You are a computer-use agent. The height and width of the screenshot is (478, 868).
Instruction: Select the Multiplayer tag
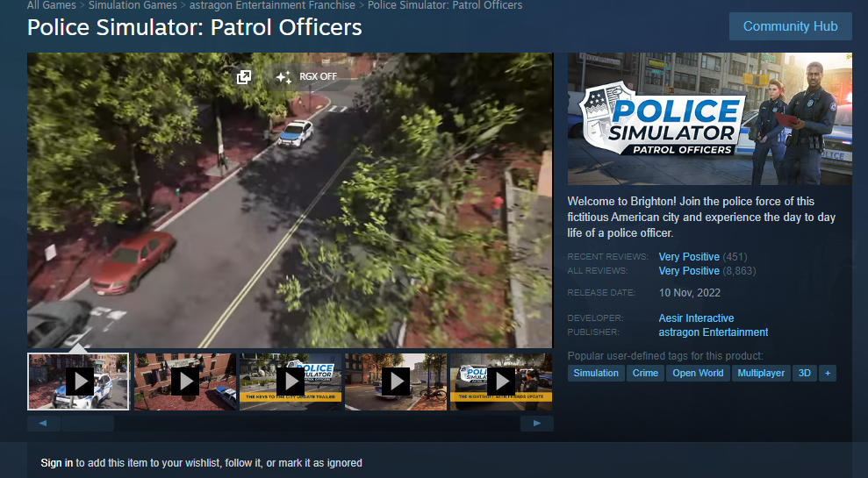click(761, 373)
